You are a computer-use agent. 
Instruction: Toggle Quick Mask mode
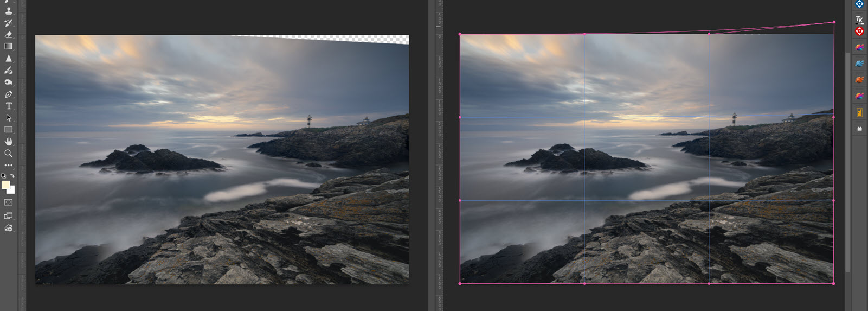click(x=9, y=202)
